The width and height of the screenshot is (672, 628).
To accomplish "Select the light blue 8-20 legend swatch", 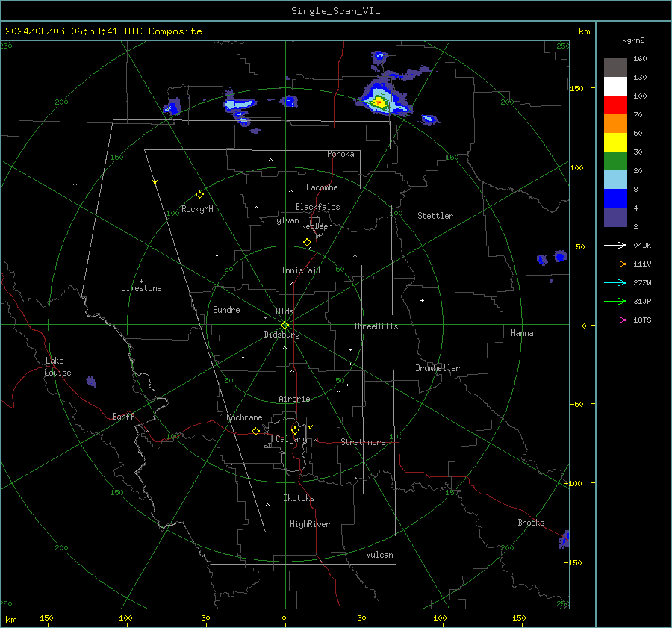I will (615, 180).
